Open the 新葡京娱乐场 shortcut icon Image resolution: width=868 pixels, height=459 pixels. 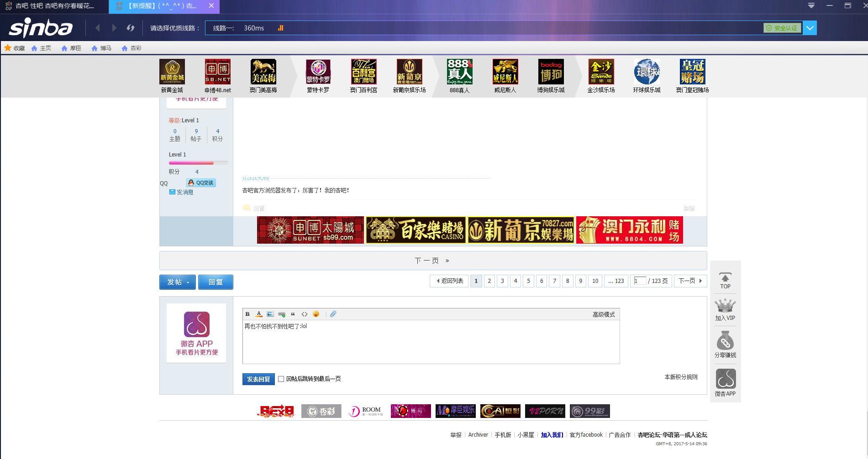(409, 72)
